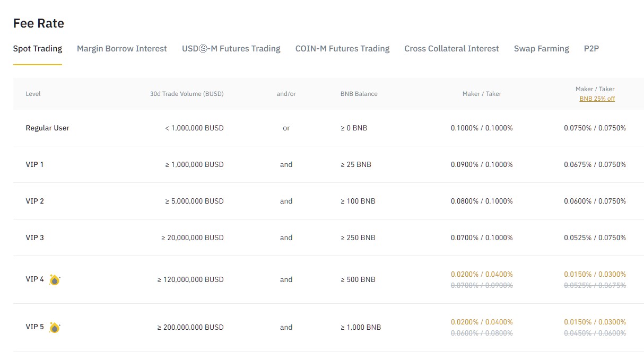The height and width of the screenshot is (352, 644).
Task: Click the '≥ 1,000 BNB' balance cell
Action: pos(361,327)
